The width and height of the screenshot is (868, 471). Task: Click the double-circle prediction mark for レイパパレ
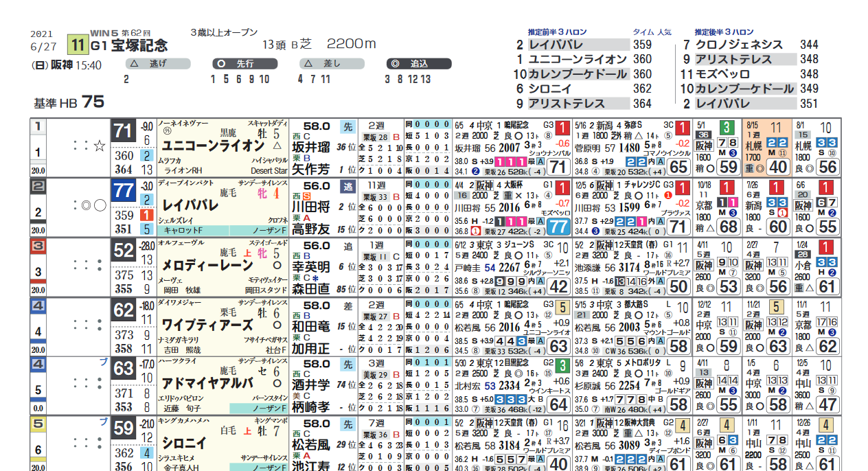point(86,205)
